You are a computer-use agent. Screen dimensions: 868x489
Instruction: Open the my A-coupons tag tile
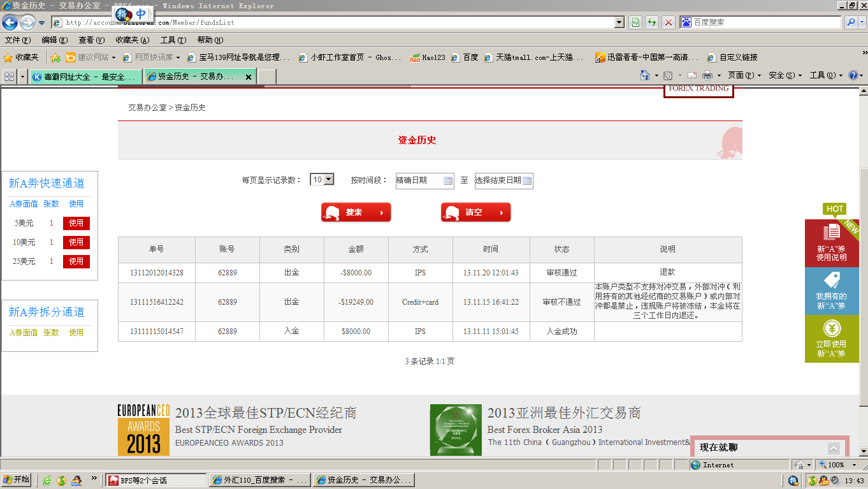[x=832, y=291]
